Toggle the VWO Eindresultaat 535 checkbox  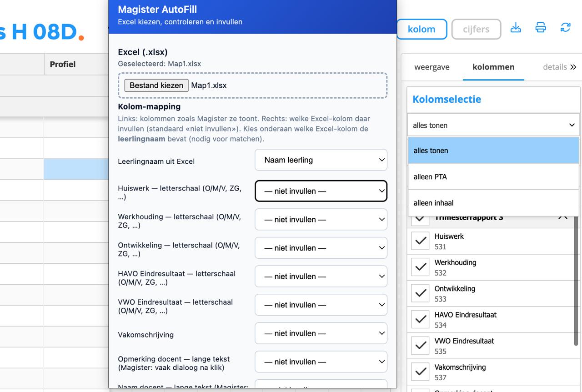click(x=420, y=346)
